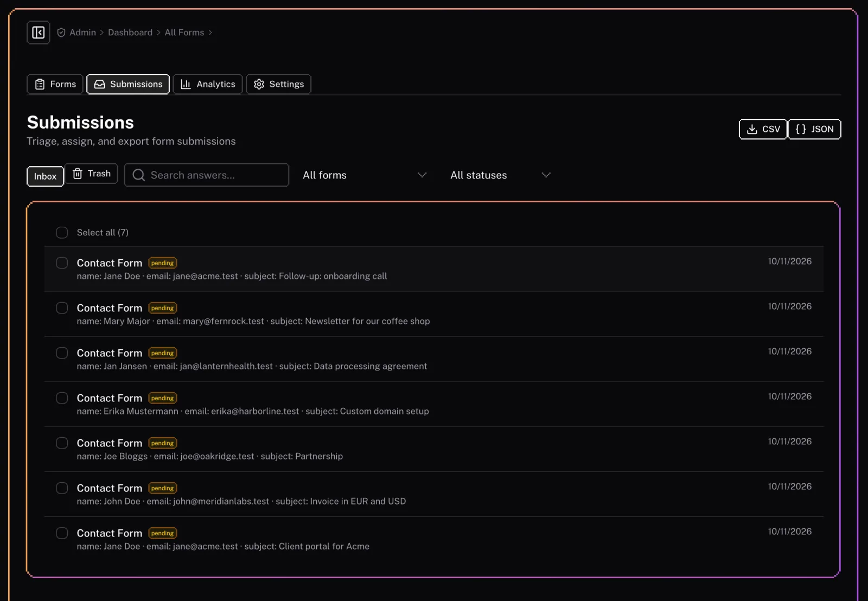Select Erika Mustermann submission checkbox
868x601 pixels.
[x=62, y=398]
